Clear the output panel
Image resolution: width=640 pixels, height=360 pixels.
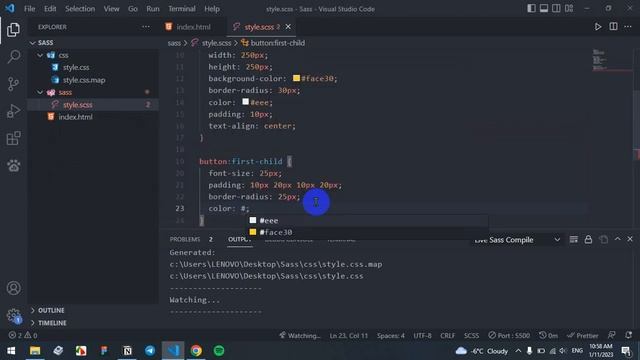(x=573, y=240)
